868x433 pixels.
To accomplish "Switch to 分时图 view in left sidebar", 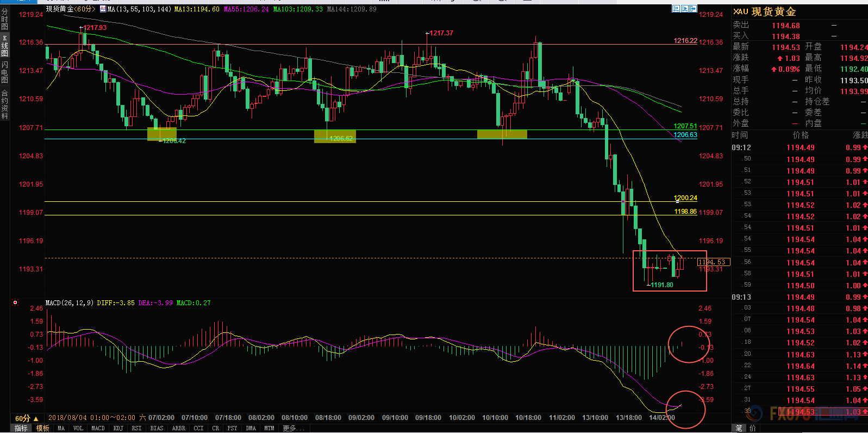I will click(x=5, y=19).
